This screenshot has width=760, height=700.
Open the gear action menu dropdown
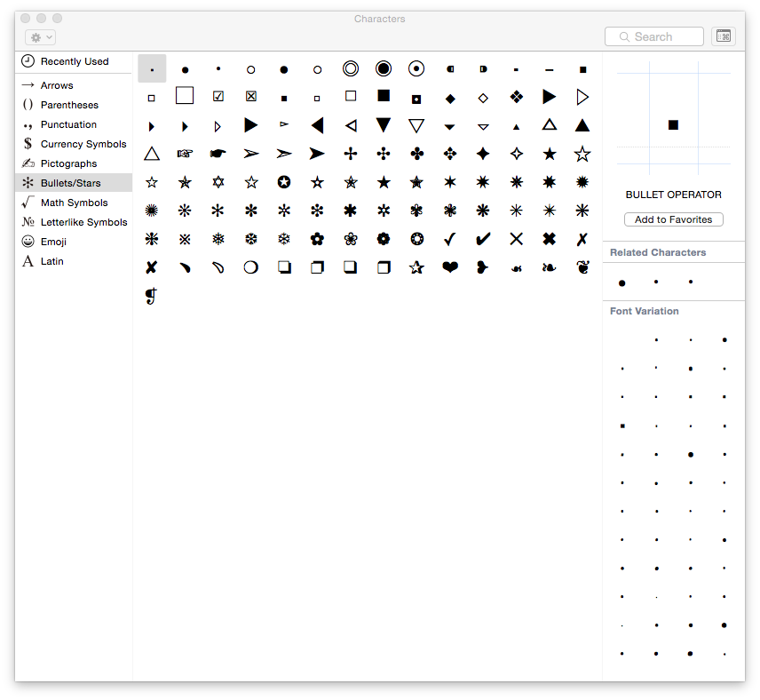coord(40,37)
